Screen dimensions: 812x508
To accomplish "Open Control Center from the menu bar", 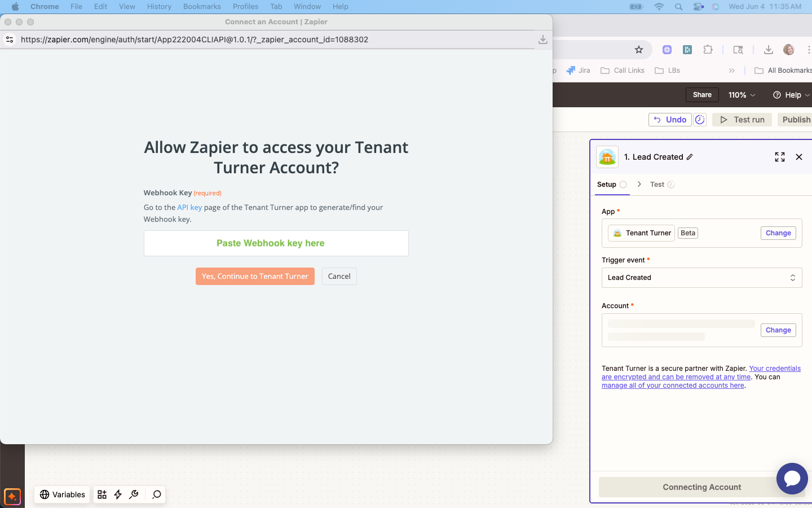I will pos(698,7).
